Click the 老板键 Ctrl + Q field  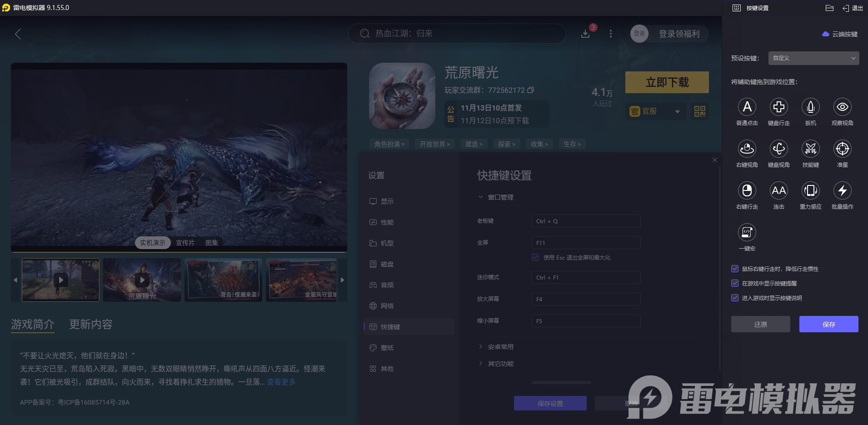[586, 221]
